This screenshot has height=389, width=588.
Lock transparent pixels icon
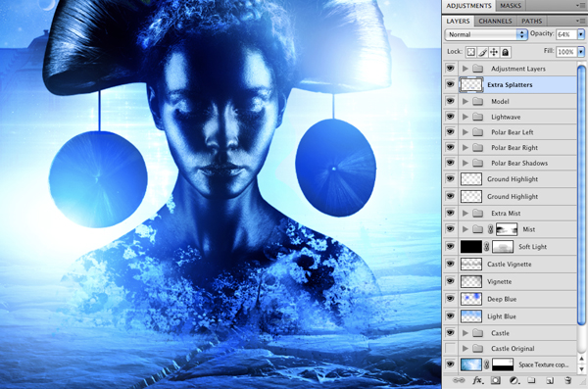471,52
